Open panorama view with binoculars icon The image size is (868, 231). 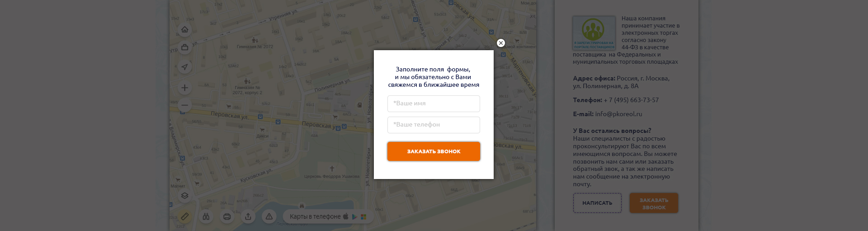tap(206, 217)
